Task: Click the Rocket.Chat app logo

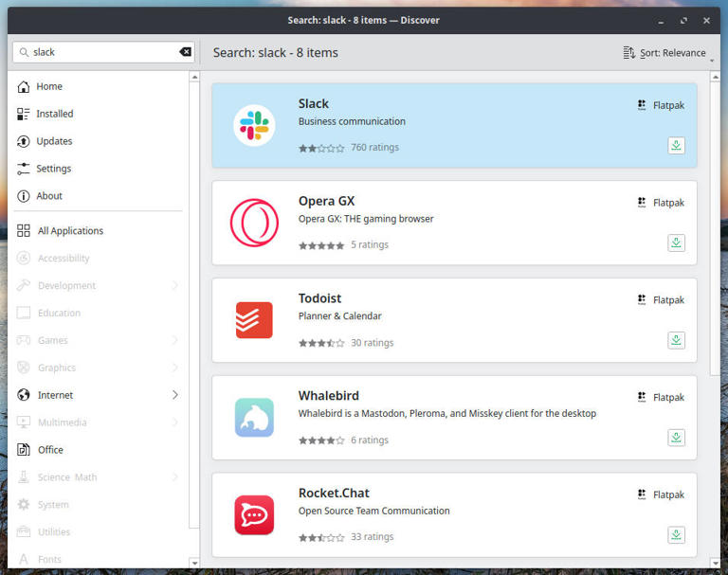Action: coord(254,514)
